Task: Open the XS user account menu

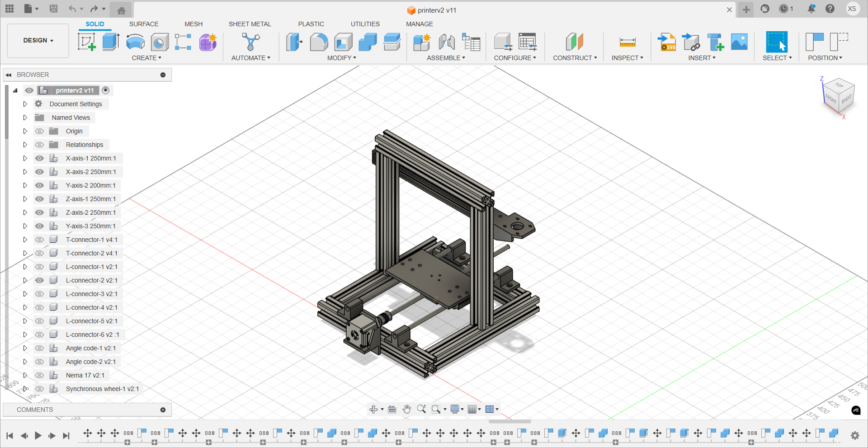Action: [852, 9]
